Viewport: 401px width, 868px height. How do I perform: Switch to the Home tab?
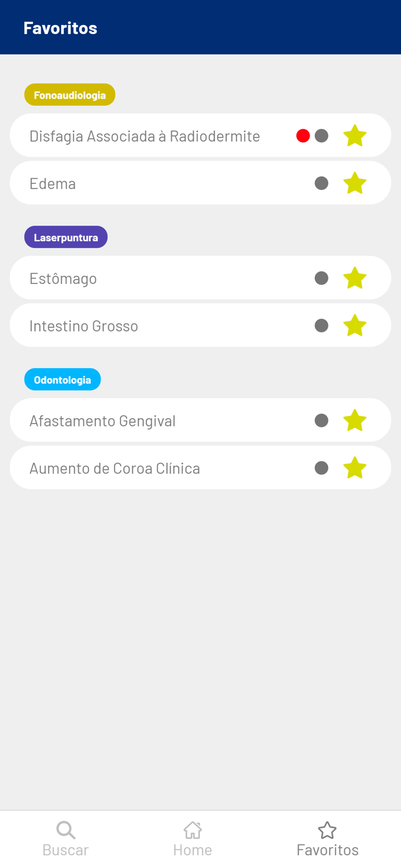(x=193, y=837)
